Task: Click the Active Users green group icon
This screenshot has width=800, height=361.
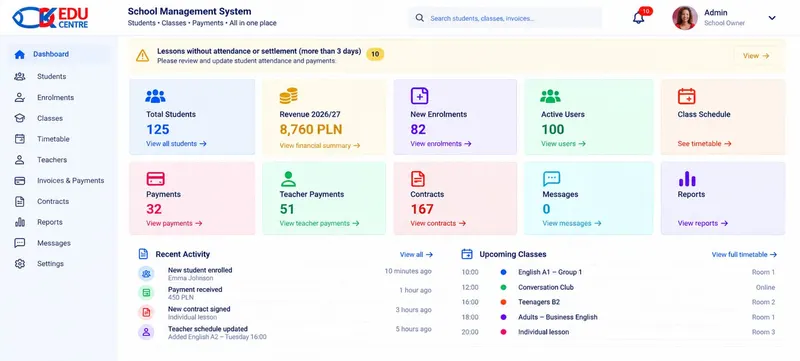Action: click(551, 96)
